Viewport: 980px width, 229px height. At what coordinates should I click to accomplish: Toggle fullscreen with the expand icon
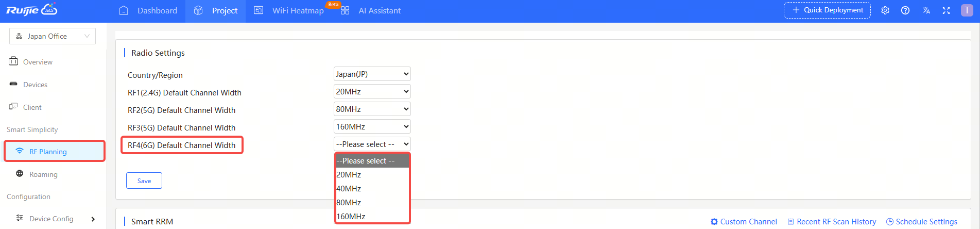tap(946, 10)
